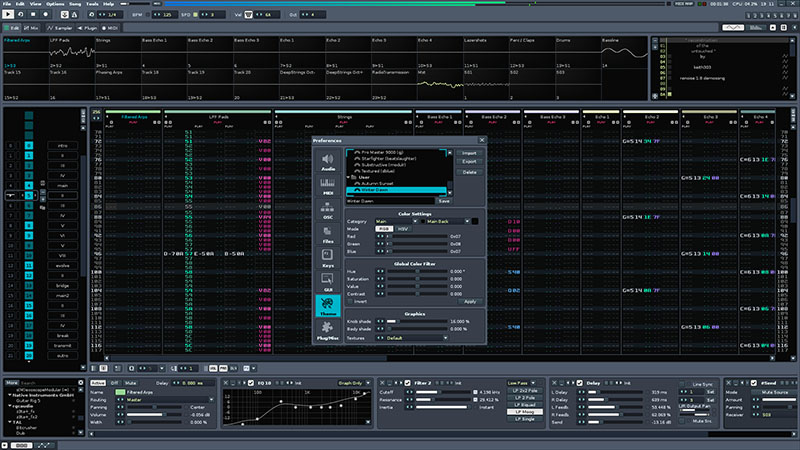Select the Theme preferences section
This screenshot has width=800, height=450.
328,307
